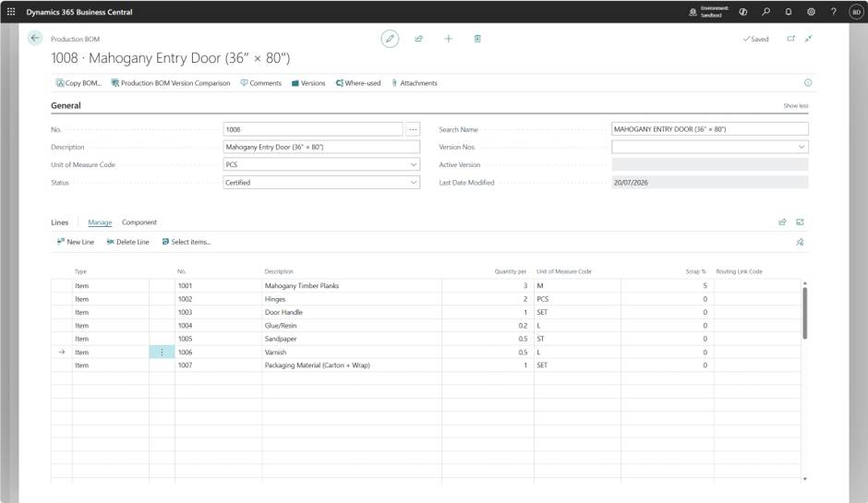This screenshot has height=503, width=868.
Task: Collapse the General section header
Action: (66, 106)
